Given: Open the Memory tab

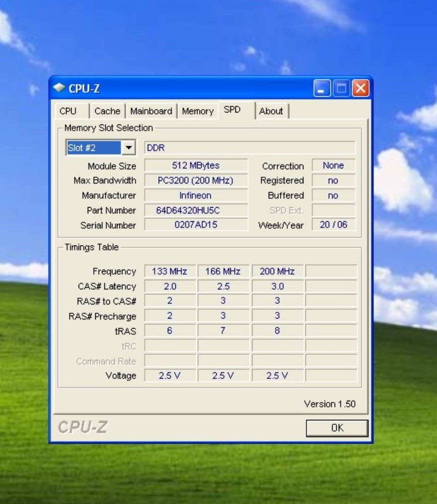Looking at the screenshot, I should [198, 111].
